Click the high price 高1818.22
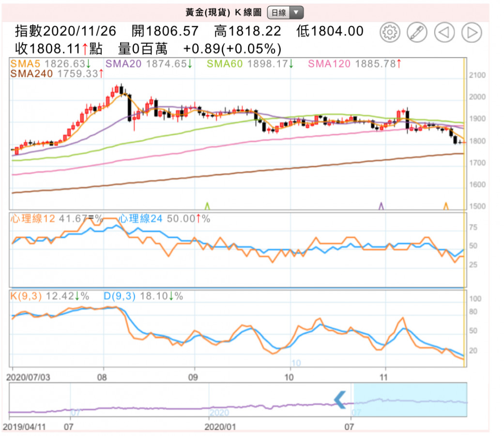 [x=247, y=31]
